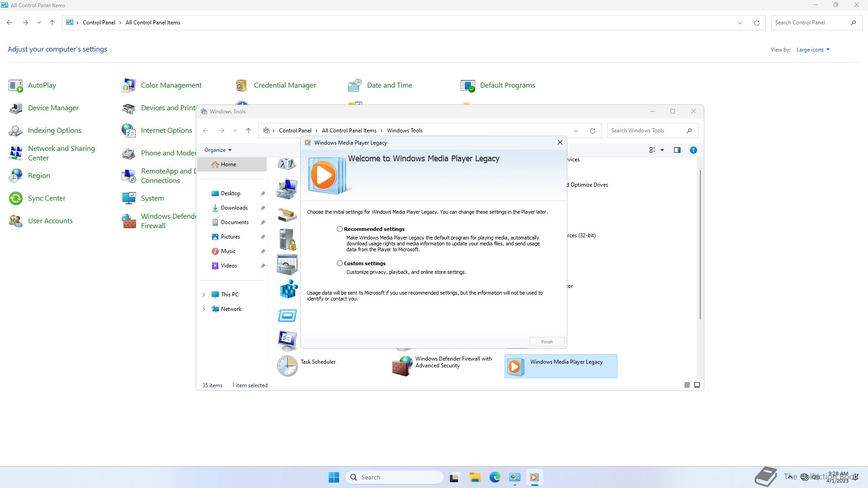The image size is (868, 488).
Task: Open Windows Start menu
Action: tap(334, 477)
